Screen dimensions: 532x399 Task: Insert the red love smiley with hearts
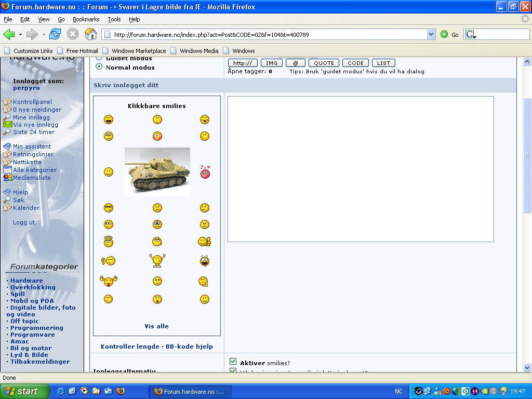coord(205,172)
